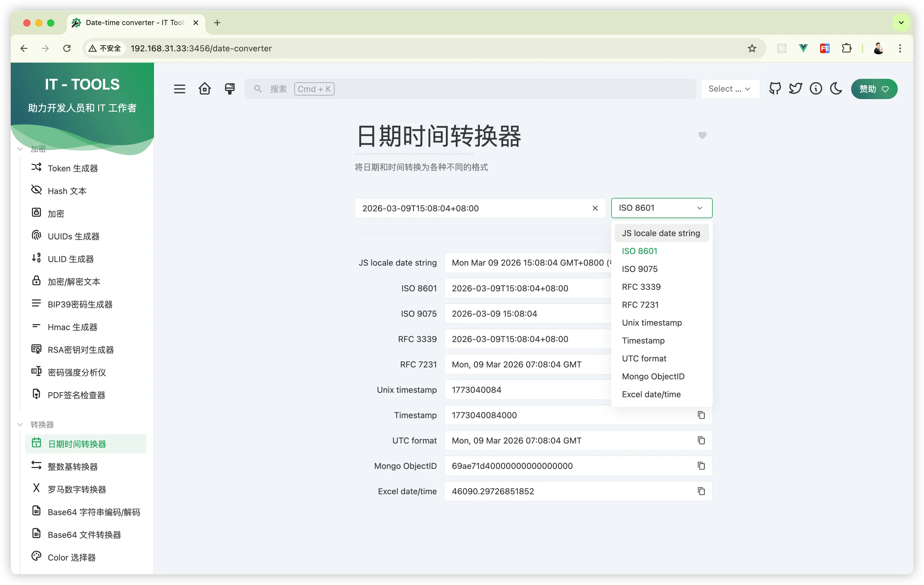Image resolution: width=924 pixels, height=585 pixels.
Task: Open the GitHub repository icon
Action: coord(775,89)
